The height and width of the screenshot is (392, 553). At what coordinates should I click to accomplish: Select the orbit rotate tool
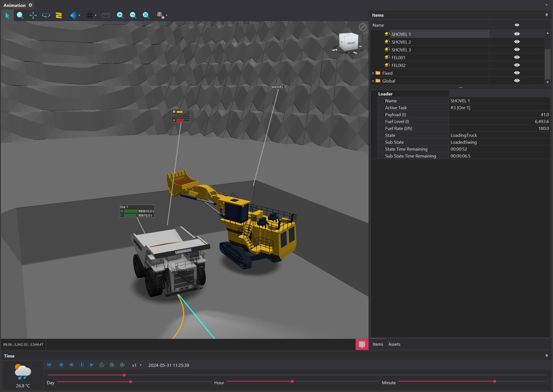coord(46,15)
